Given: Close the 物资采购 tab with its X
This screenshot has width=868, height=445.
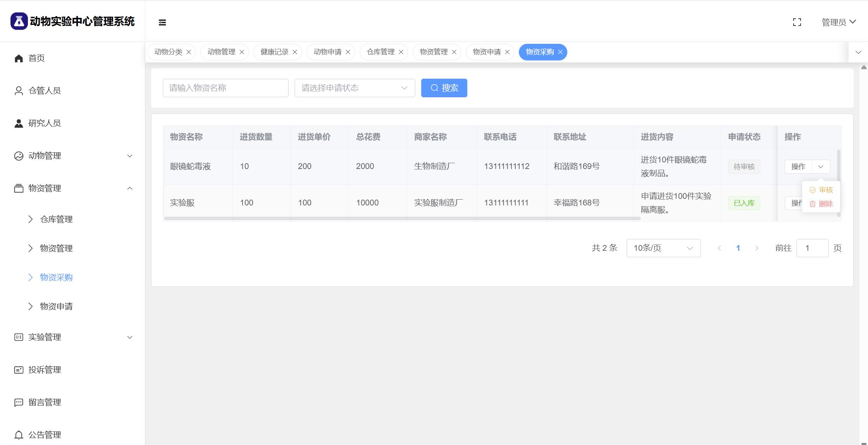Looking at the screenshot, I should (x=560, y=52).
